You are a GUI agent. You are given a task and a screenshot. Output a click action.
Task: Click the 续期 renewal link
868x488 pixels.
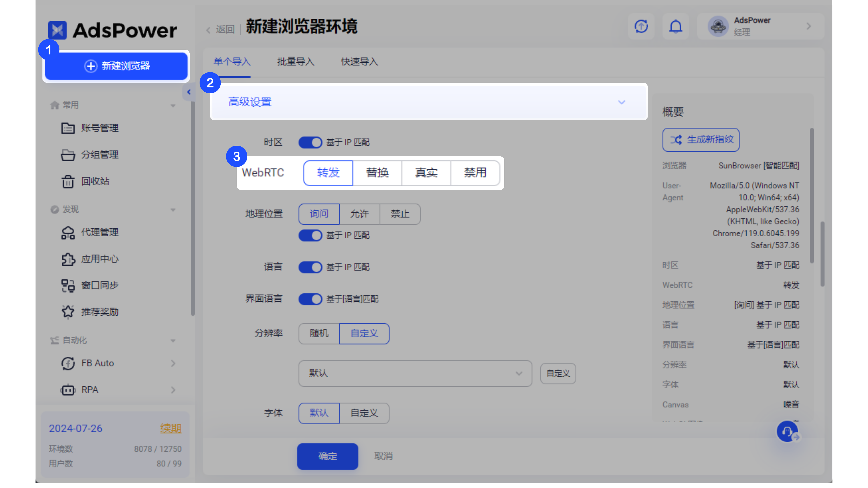[170, 428]
